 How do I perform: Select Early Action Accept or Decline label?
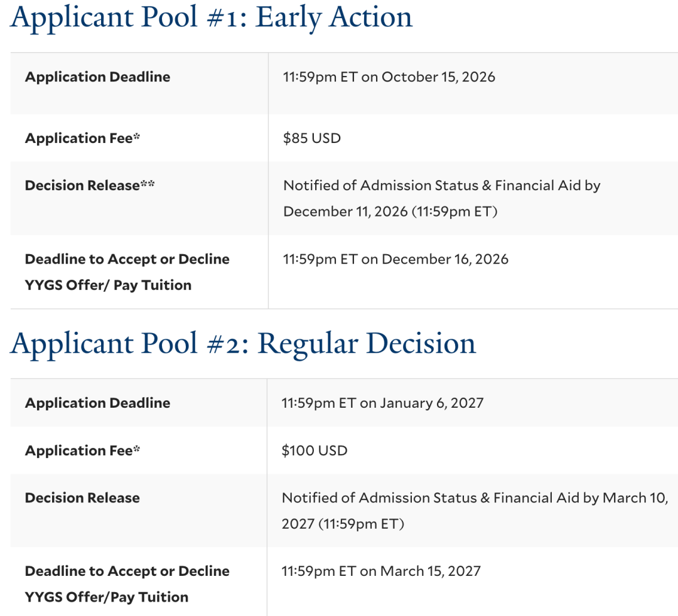pyautogui.click(x=127, y=259)
